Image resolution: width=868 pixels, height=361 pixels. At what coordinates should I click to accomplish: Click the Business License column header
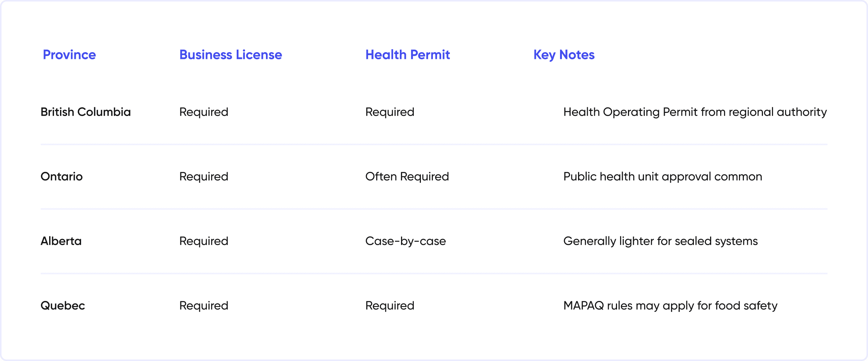(x=231, y=55)
